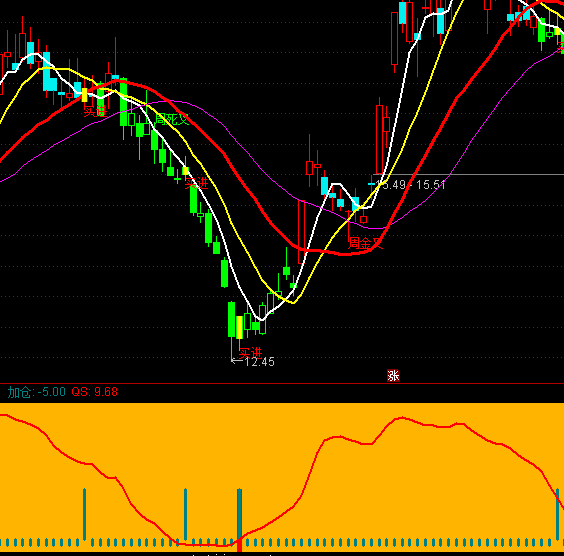Click the gray horizontal price line
564x556 pixels.
[x=468, y=175]
